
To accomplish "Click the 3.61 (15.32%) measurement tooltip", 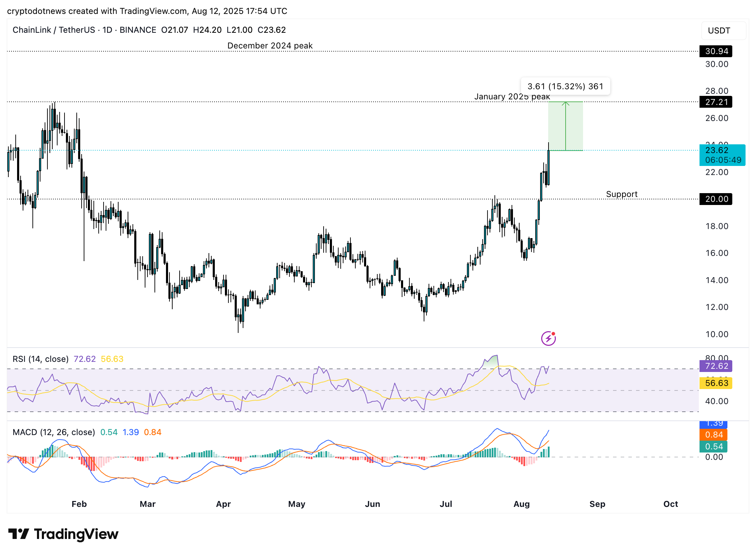I will coord(565,86).
